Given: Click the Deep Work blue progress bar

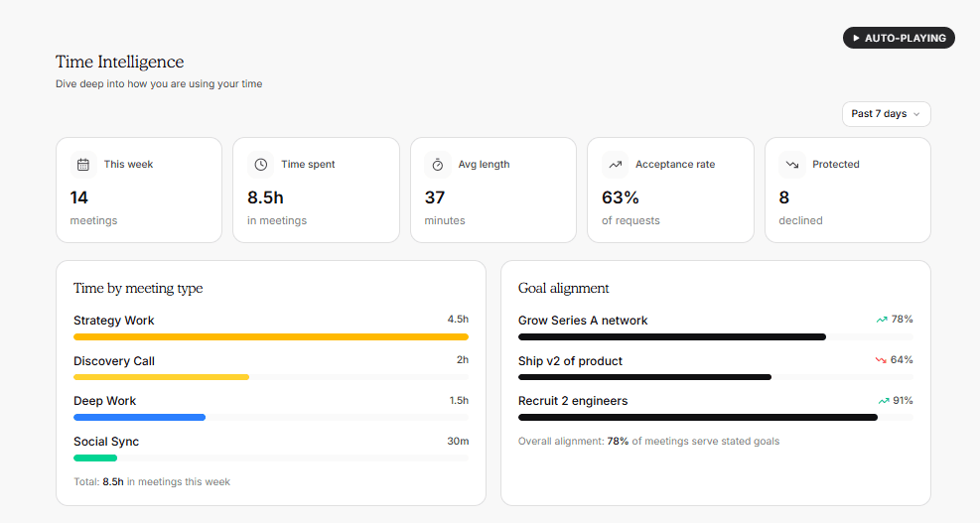Looking at the screenshot, I should pyautogui.click(x=271, y=418).
